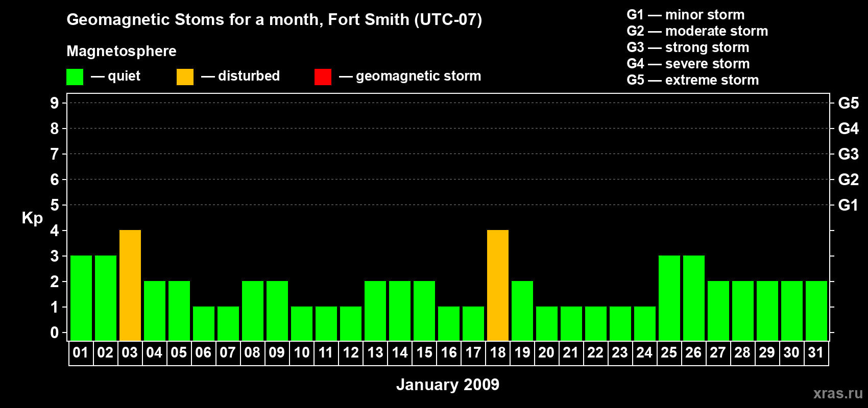Click the '— disturbed' legend label
868x408 pixels.
(240, 76)
